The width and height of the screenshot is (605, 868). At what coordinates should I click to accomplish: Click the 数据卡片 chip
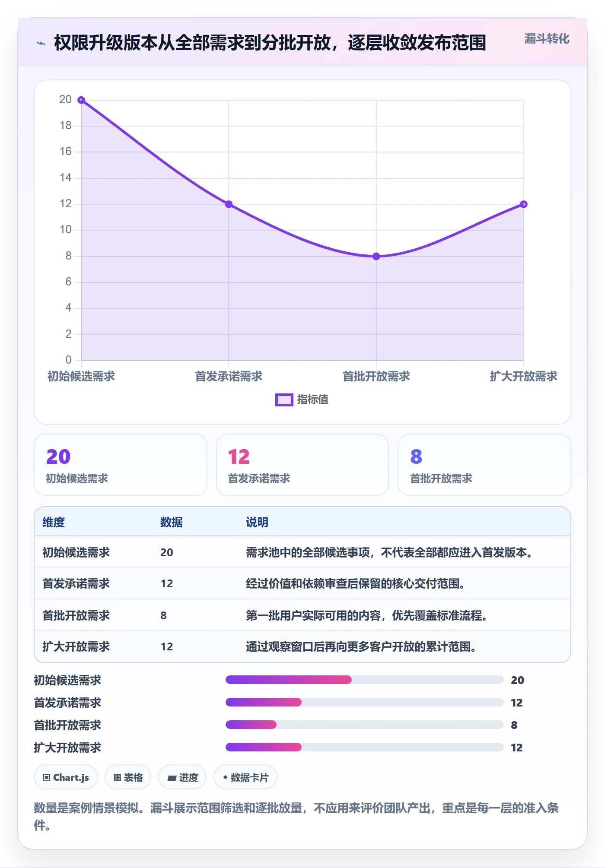click(245, 777)
